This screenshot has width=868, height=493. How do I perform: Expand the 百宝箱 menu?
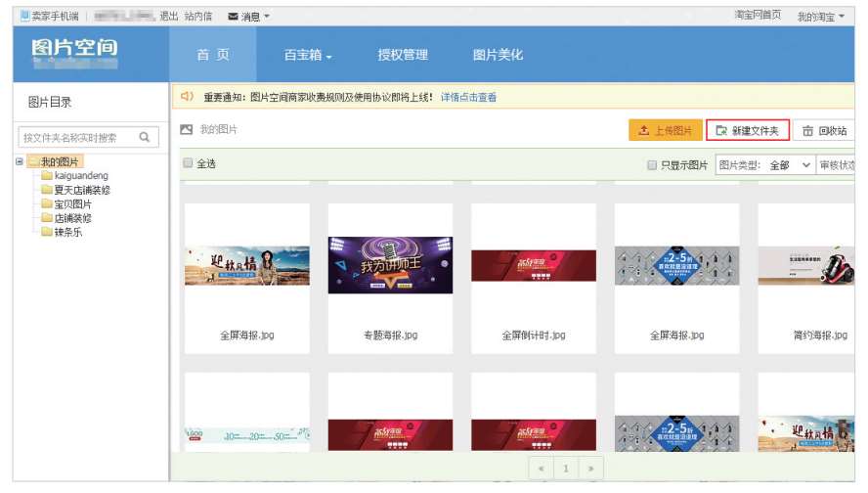308,56
